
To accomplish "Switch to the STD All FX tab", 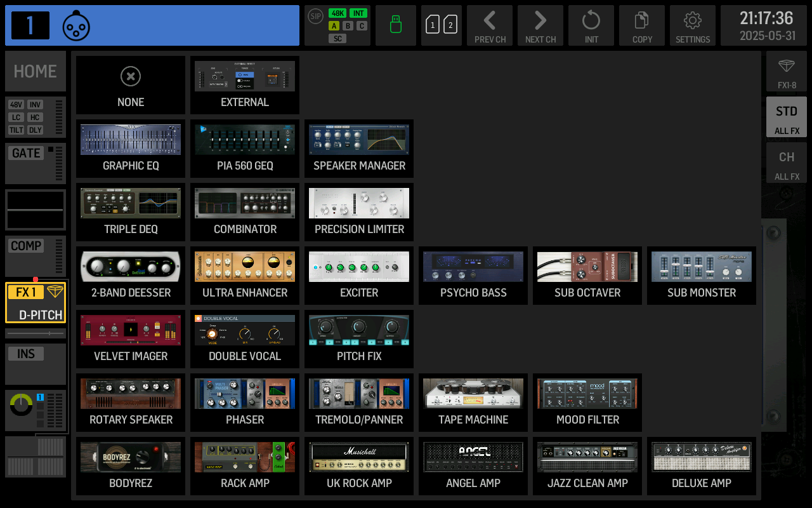I will [786, 117].
